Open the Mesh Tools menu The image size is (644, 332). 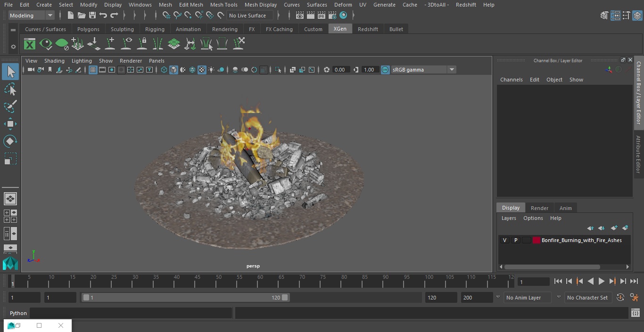click(223, 5)
